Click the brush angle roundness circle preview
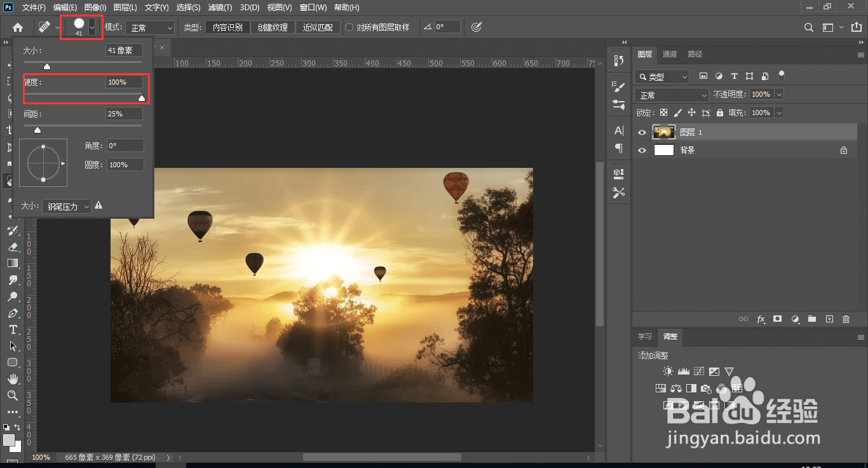Viewport: 868px width, 468px height. (43, 163)
